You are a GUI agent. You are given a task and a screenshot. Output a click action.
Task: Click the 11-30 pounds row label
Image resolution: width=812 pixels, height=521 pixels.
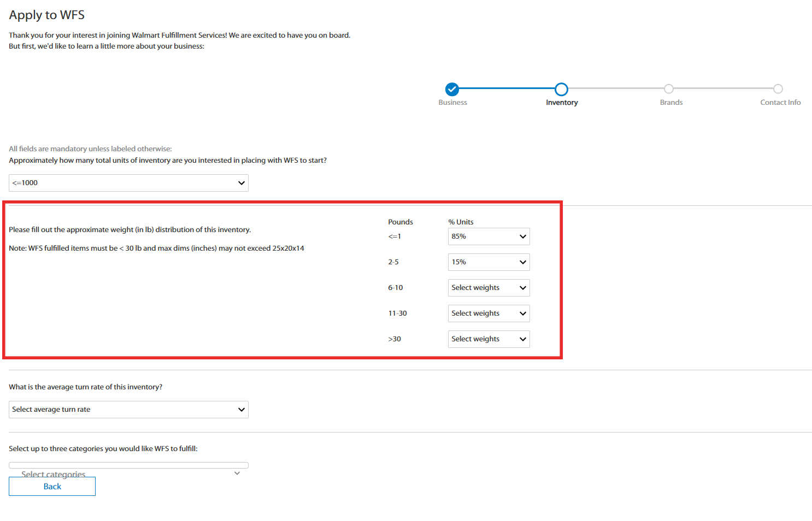coord(397,313)
